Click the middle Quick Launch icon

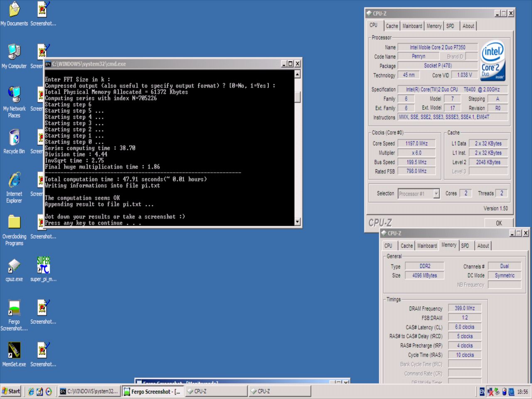39,391
